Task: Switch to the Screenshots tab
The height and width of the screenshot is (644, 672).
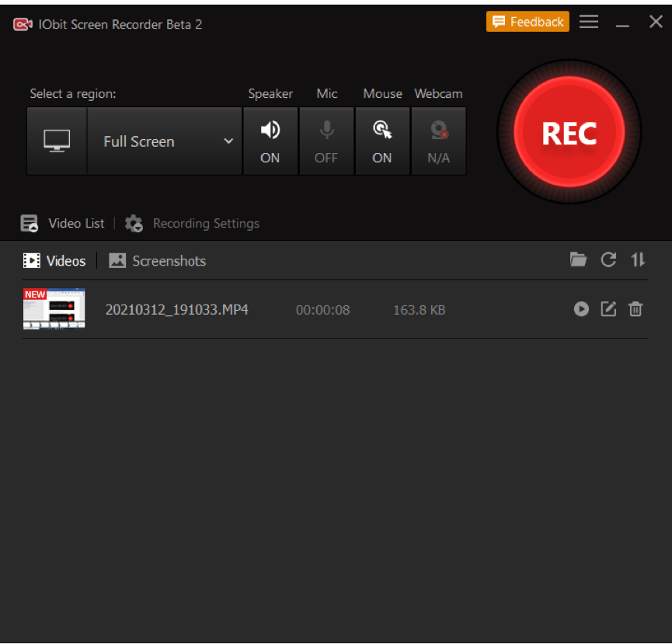Action: pos(157,260)
